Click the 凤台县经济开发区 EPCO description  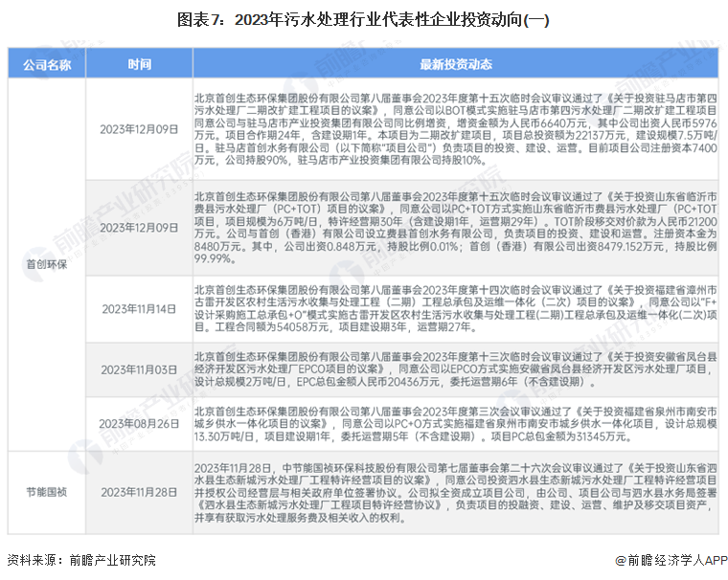click(x=455, y=369)
